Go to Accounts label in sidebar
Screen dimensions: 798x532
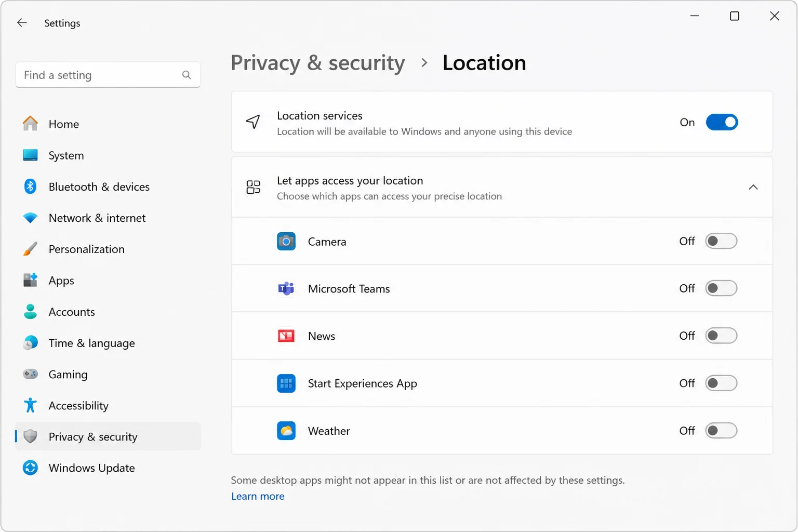[72, 312]
